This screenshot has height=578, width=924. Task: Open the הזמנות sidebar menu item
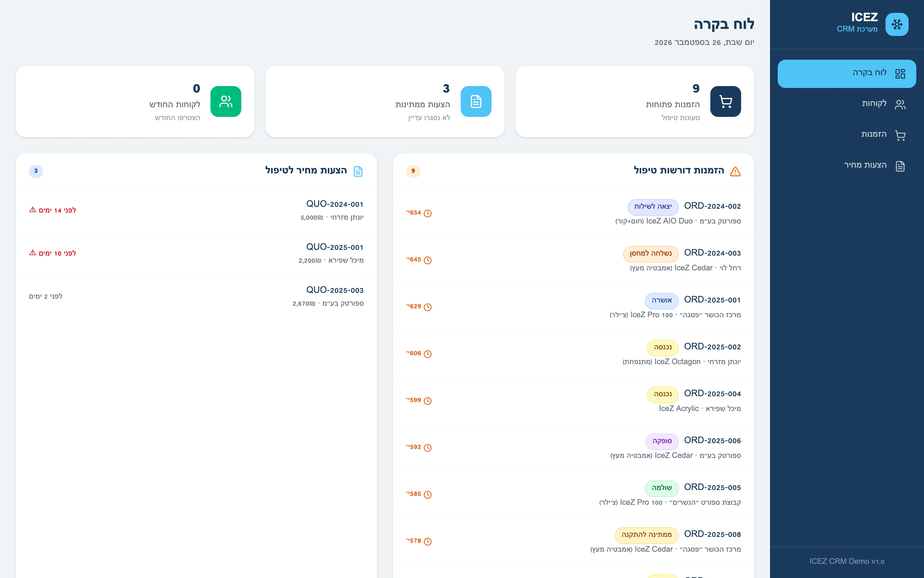(x=846, y=135)
